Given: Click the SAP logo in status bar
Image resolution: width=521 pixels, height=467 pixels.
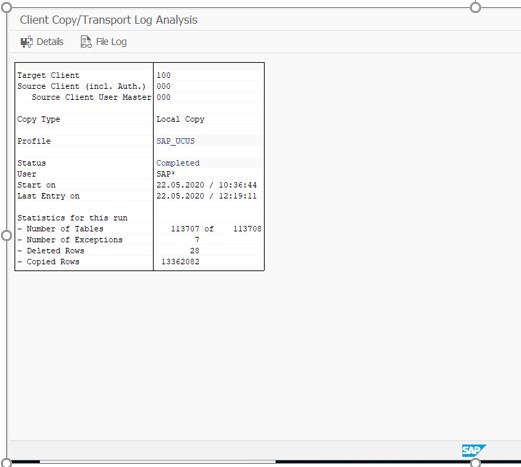Looking at the screenshot, I should [x=474, y=450].
